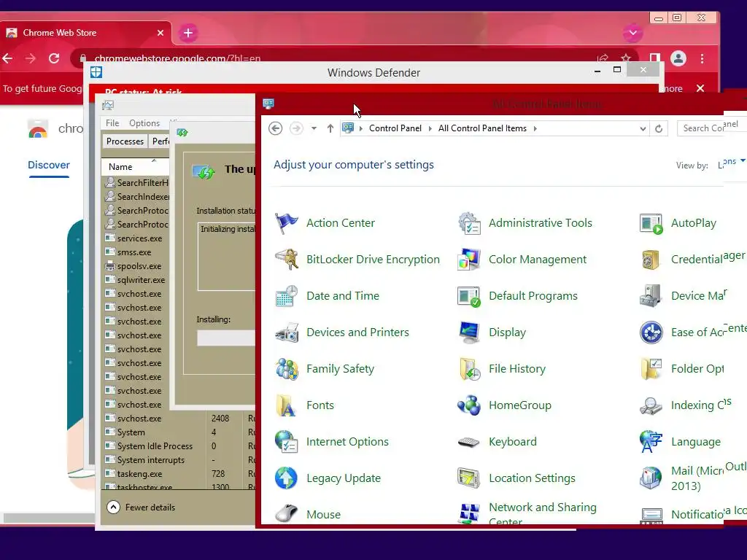
Task: Open BitLocker Drive Encryption keys icon
Action: click(x=286, y=260)
